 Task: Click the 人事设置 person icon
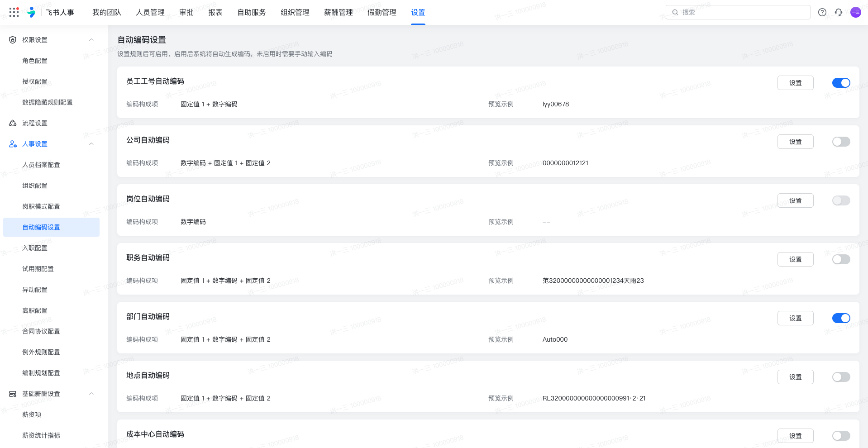pyautogui.click(x=12, y=144)
